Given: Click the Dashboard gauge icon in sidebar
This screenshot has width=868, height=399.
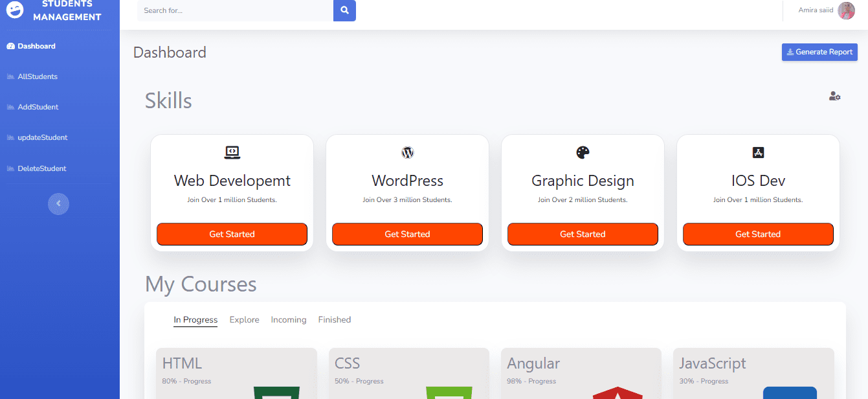Looking at the screenshot, I should coord(10,46).
